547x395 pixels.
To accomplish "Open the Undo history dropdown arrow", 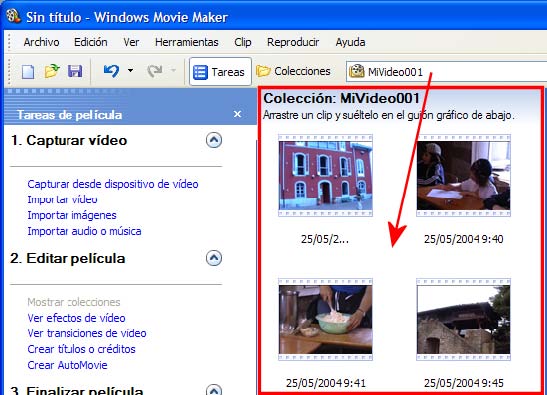I will pos(130,70).
